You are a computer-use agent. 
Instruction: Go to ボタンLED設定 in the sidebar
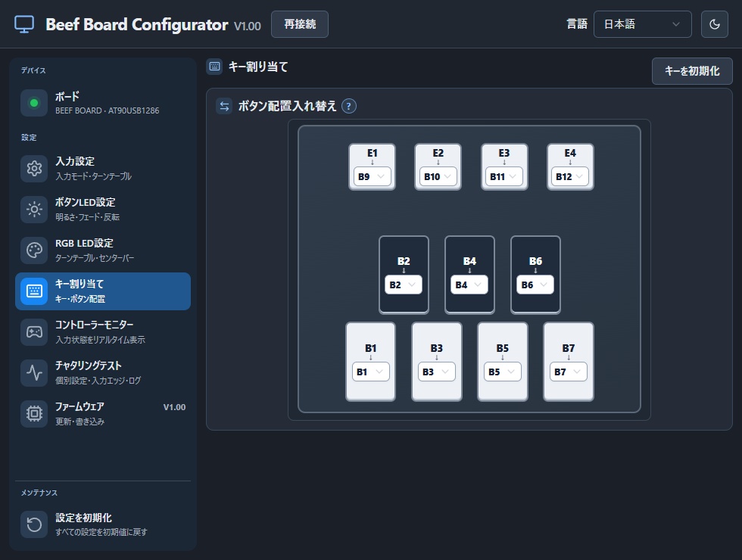(x=103, y=209)
